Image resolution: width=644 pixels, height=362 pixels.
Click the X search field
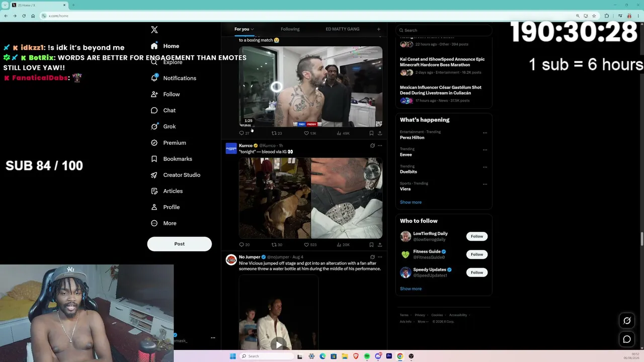point(444,30)
